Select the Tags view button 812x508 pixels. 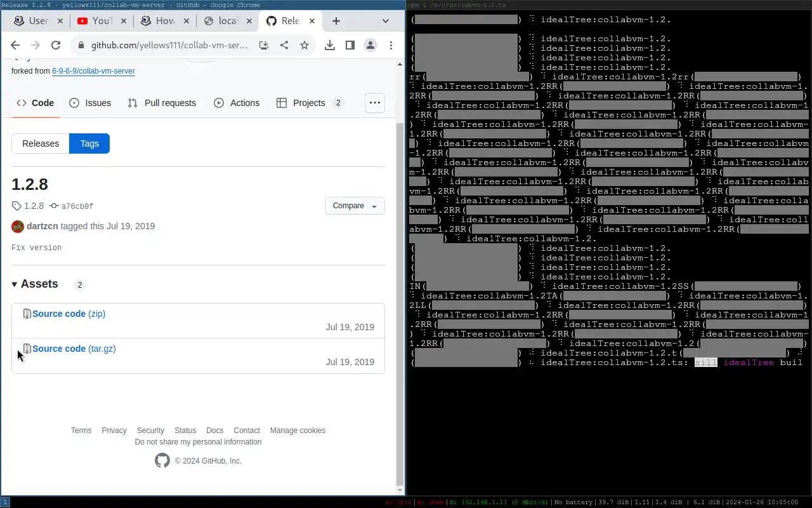89,144
